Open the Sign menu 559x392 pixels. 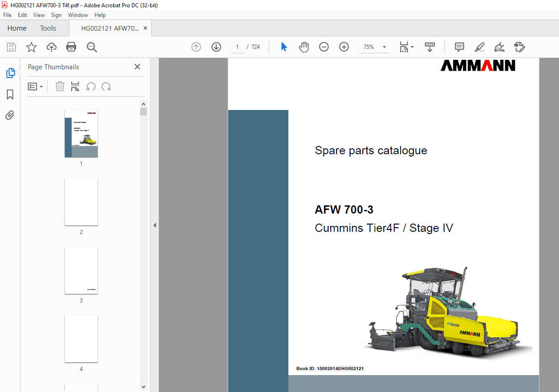point(56,15)
